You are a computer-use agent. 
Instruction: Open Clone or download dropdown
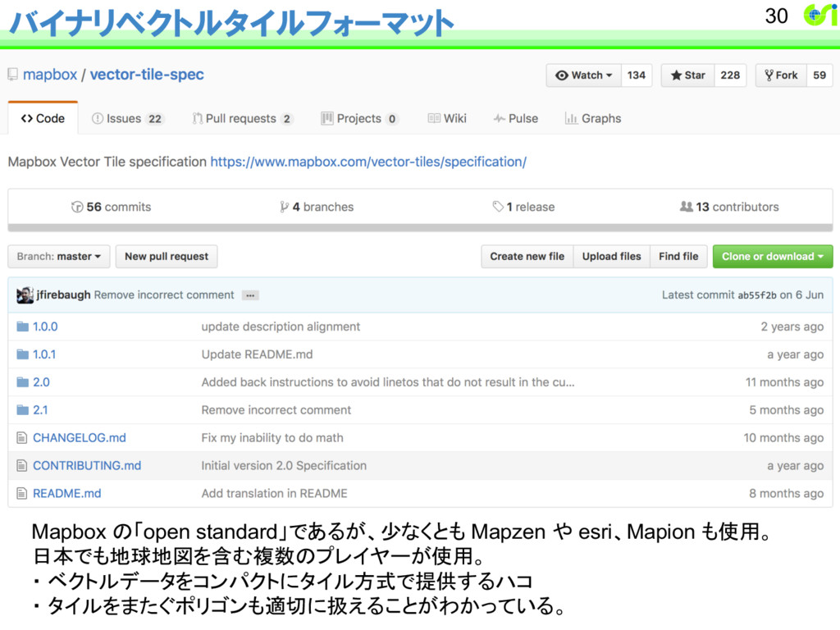pos(773,257)
